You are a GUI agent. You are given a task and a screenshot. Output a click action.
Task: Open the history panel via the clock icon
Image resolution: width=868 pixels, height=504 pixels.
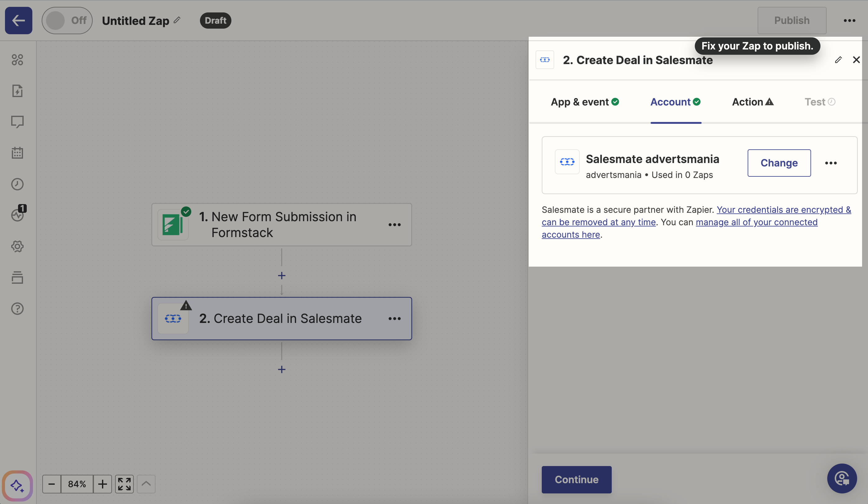click(17, 184)
